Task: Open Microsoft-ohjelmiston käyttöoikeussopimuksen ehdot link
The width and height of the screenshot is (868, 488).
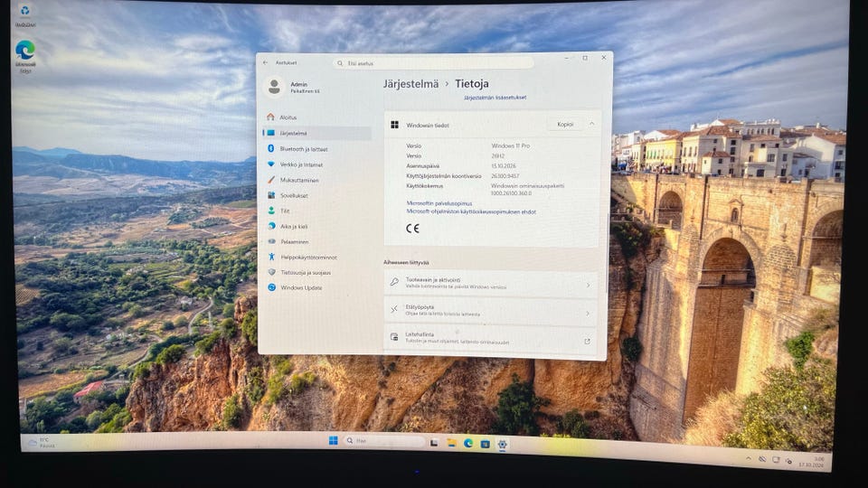Action: click(x=471, y=211)
